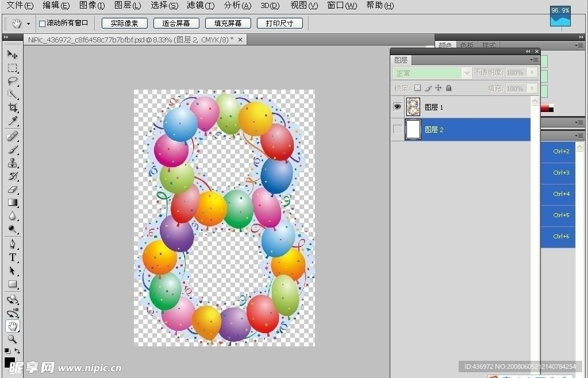Viewport: 588px width, 378px height.
Task: Select the Crop tool
Action: (13, 107)
